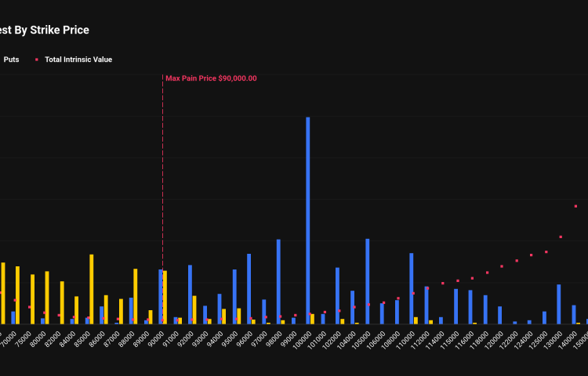
Task: Click the blue bar at 98000 strike
Action: point(278,282)
